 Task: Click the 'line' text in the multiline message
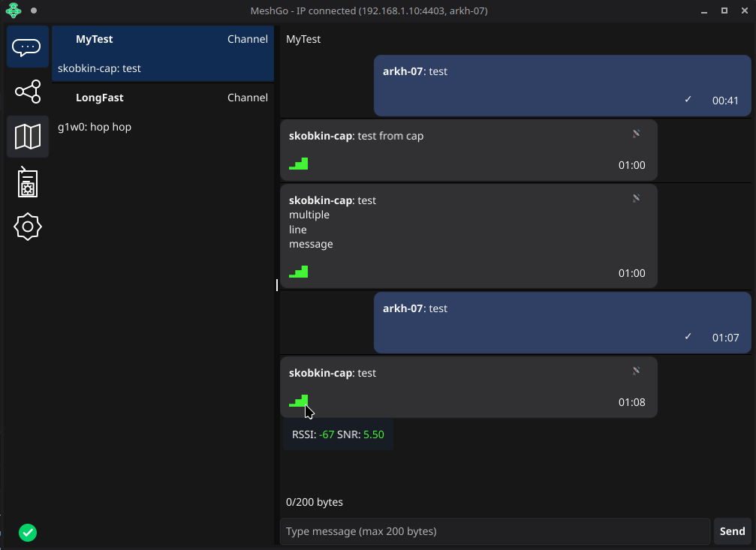click(298, 230)
